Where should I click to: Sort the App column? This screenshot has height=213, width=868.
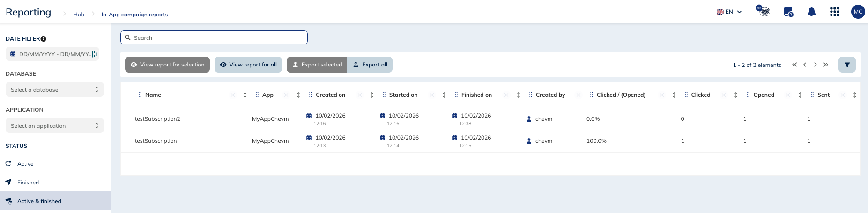[298, 95]
